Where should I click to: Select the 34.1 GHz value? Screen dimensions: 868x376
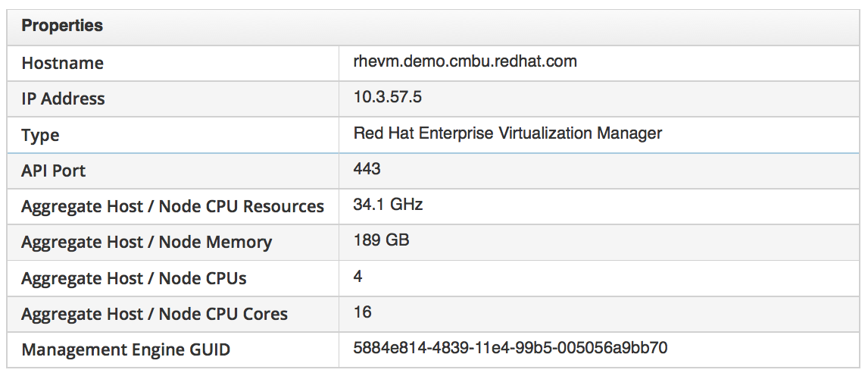pos(388,205)
